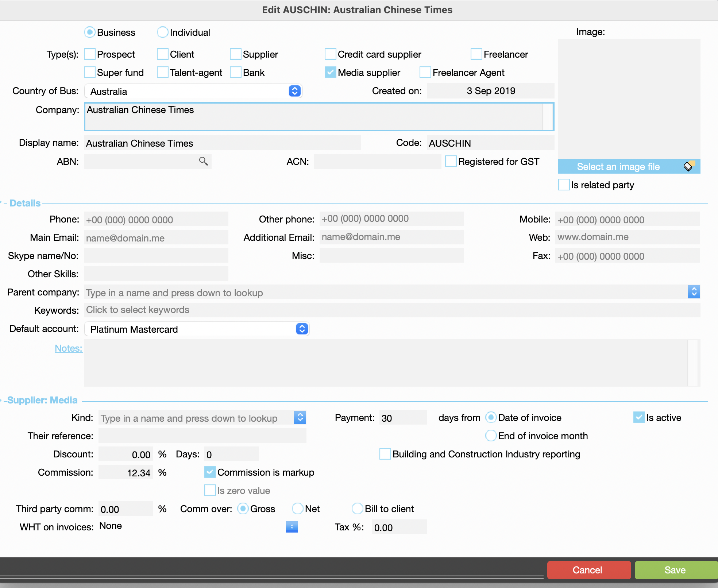
Task: Click the Mobile number field
Action: 628,219
